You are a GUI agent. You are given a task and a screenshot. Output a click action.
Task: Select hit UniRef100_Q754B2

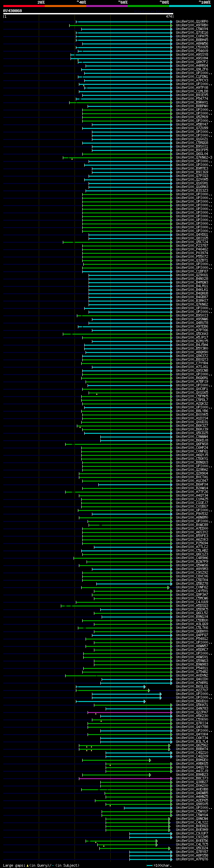click(192, 672)
